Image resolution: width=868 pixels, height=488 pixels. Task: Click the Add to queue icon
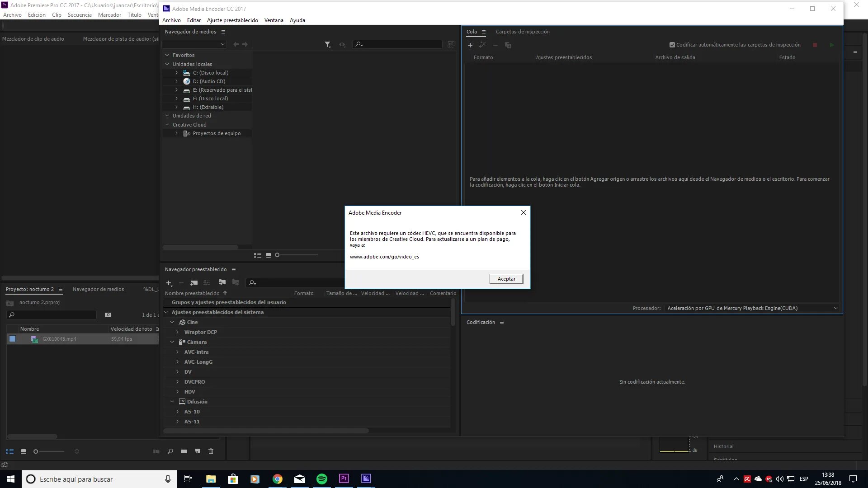click(470, 45)
